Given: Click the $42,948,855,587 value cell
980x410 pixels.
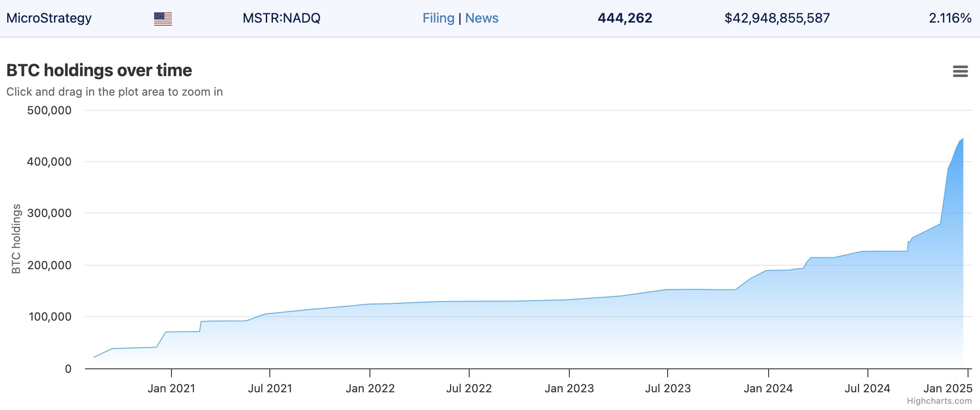Looking at the screenshot, I should tap(777, 18).
